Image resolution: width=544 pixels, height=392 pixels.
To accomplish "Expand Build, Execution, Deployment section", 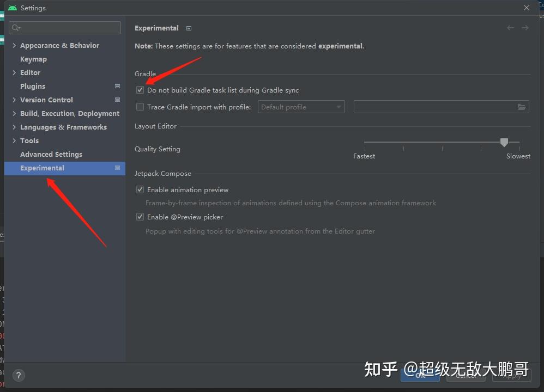I will (15, 113).
